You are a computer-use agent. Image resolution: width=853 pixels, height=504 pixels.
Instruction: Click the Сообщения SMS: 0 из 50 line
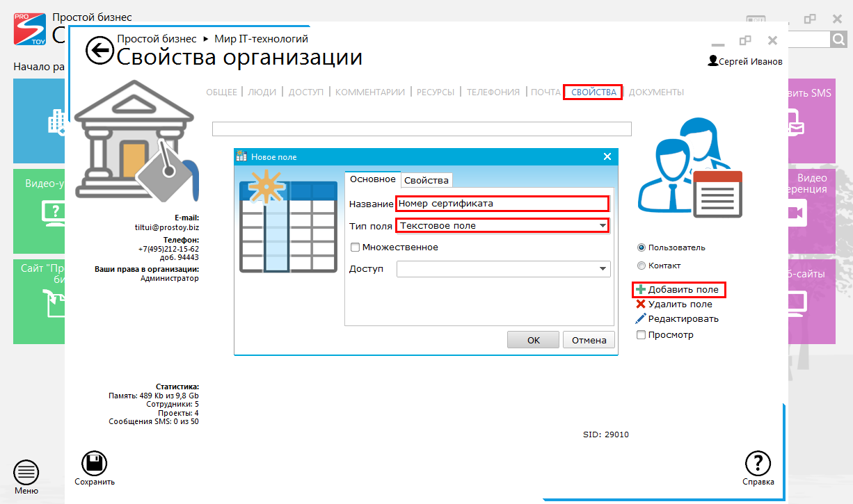click(154, 421)
